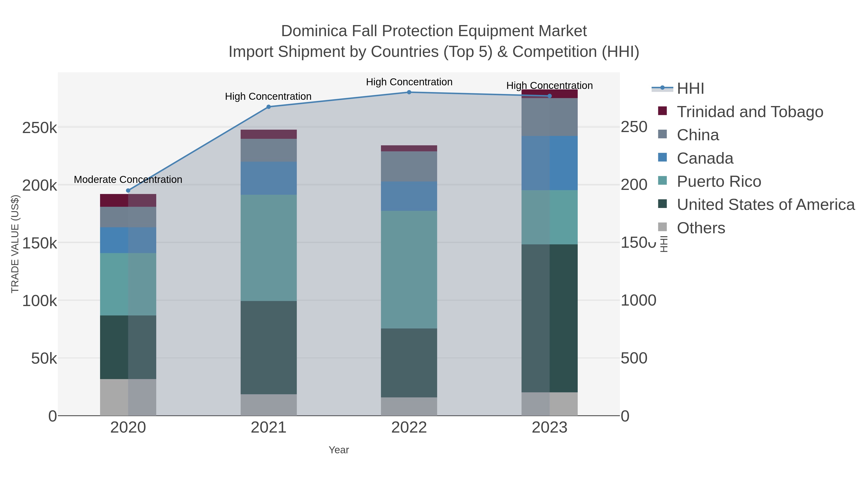Viewport: 868px width, 488px height.
Task: Click the 2022 x-axis label
Action: coord(409,427)
